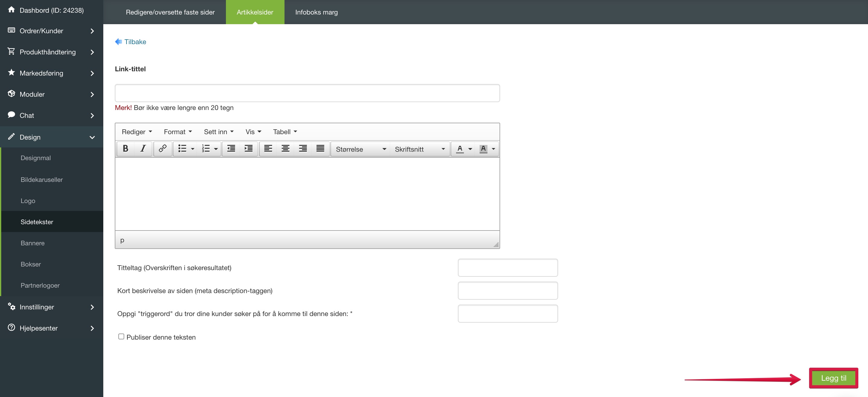The height and width of the screenshot is (397, 868).
Task: Open the Rediger editor menu
Action: tap(137, 132)
